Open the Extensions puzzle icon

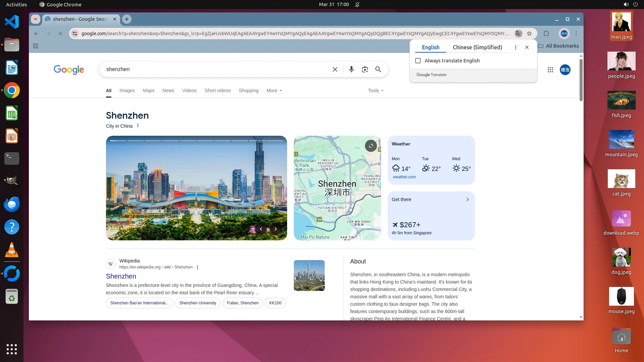(x=546, y=34)
